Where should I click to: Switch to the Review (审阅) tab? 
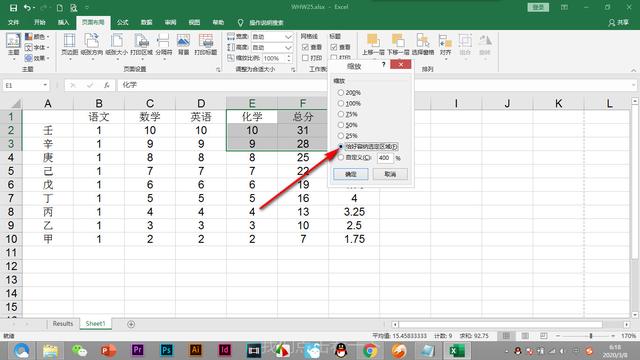170,22
